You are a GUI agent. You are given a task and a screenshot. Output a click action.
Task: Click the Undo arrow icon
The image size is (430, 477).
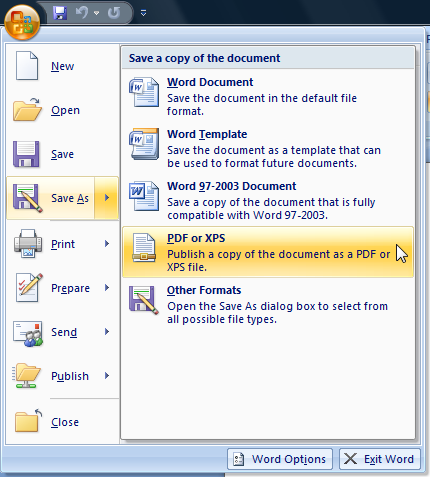point(82,13)
